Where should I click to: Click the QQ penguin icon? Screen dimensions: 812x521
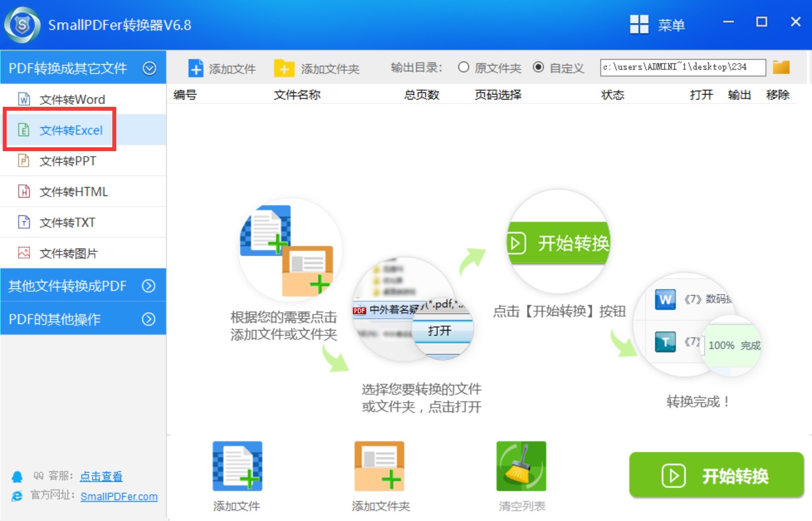17,476
